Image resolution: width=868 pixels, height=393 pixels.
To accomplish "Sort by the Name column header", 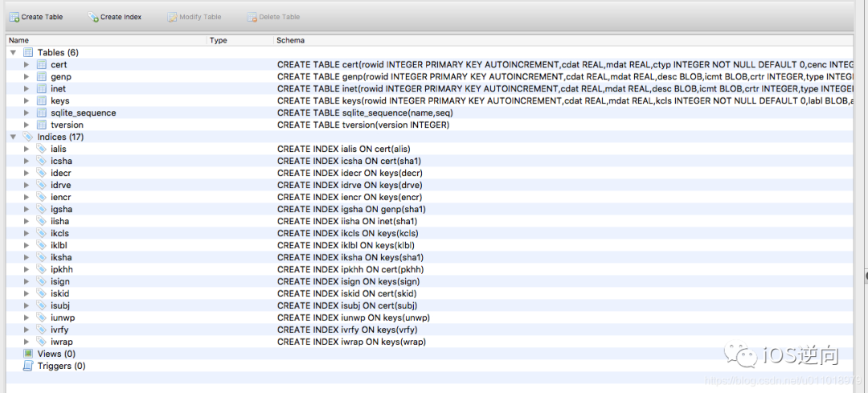I will 107,40.
